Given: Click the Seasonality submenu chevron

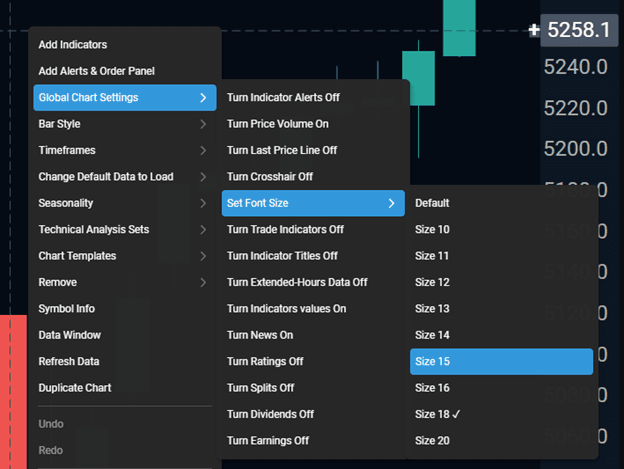Looking at the screenshot, I should pos(203,203).
